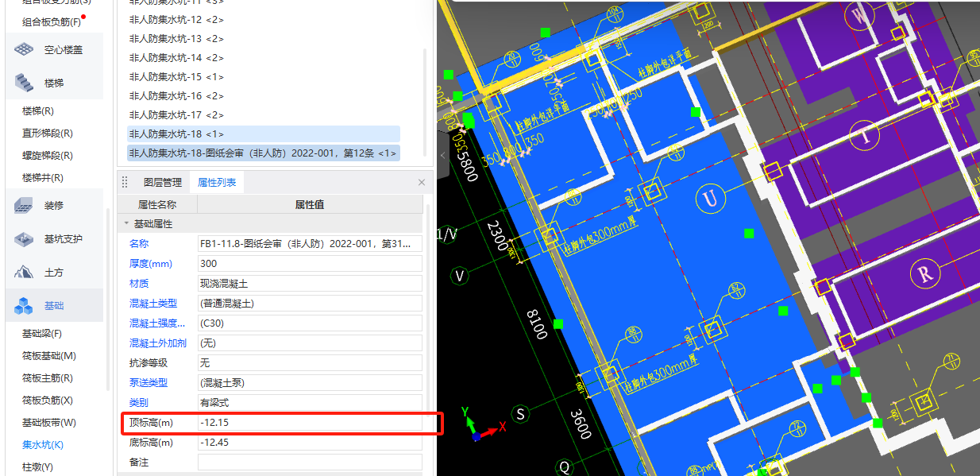The height and width of the screenshot is (476, 980).
Task: Click the 厚度(mm) property name link
Action: point(151,264)
